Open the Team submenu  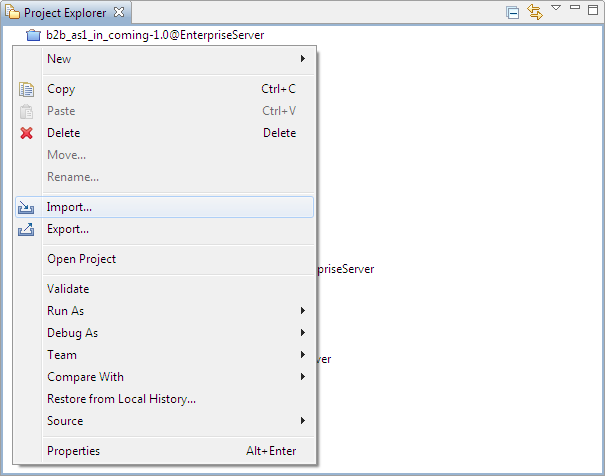[x=302, y=355]
